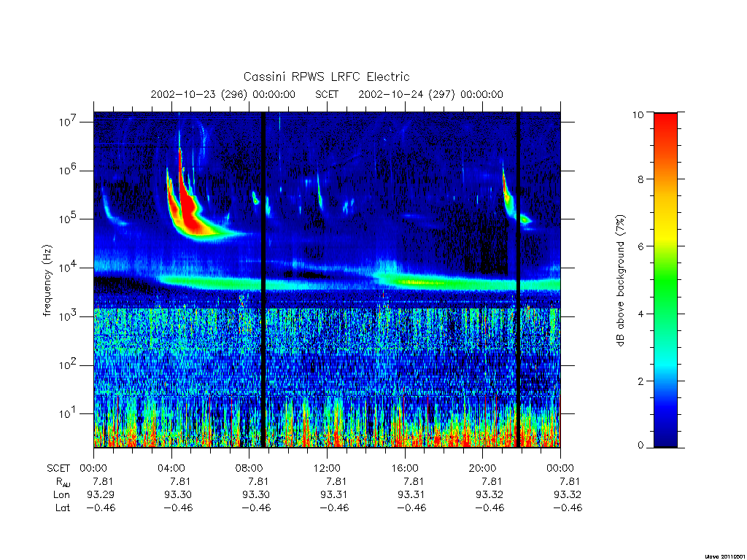Click the end timestamp "2002-10-24 (297) 00:00:00"
The width and height of the screenshot is (747, 560).
[x=430, y=94]
